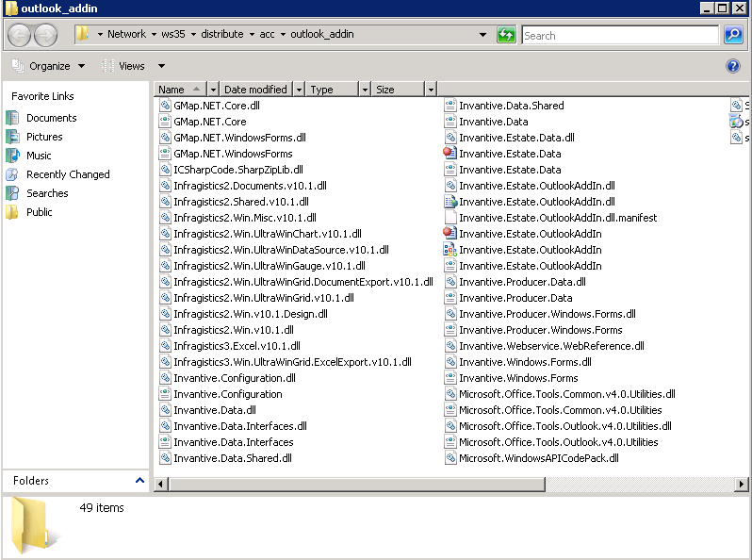Click outlook_addin in the address breadcrumb
The height and width of the screenshot is (560, 752).
321,34
